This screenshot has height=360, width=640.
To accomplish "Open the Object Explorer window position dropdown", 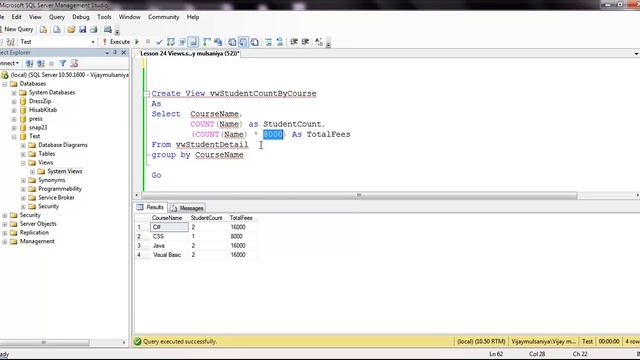I will pos(107,53).
